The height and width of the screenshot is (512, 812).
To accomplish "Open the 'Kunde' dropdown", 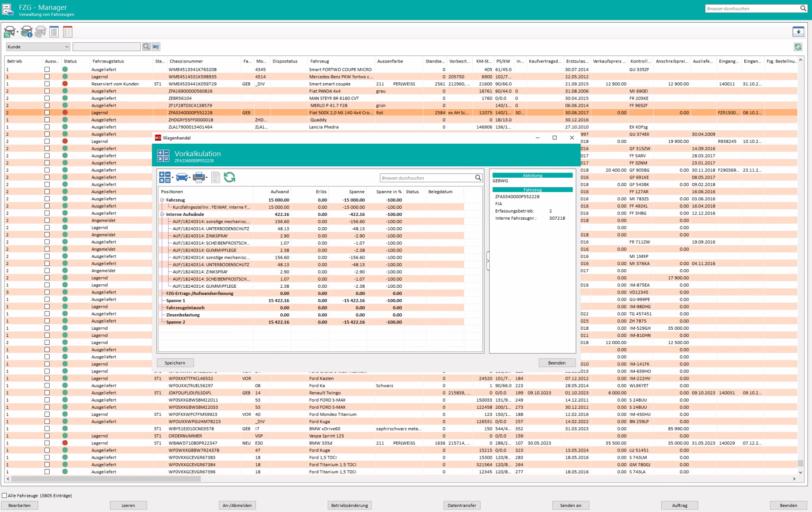I will (x=66, y=47).
